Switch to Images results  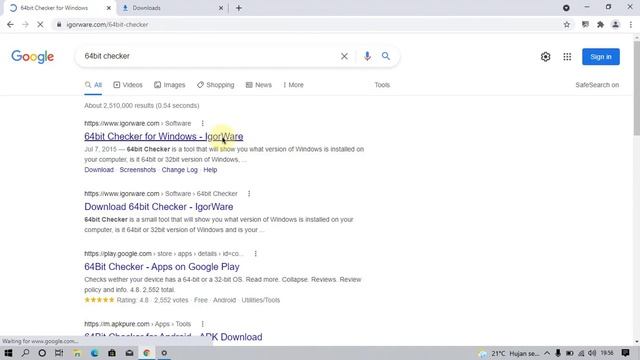pyautogui.click(x=169, y=85)
